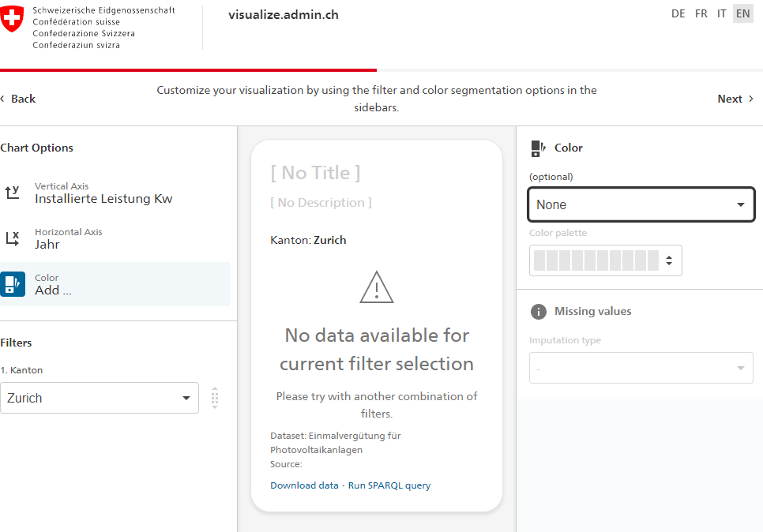The height and width of the screenshot is (532, 763).
Task: Select the Color Add option
Action: pyautogui.click(x=115, y=284)
